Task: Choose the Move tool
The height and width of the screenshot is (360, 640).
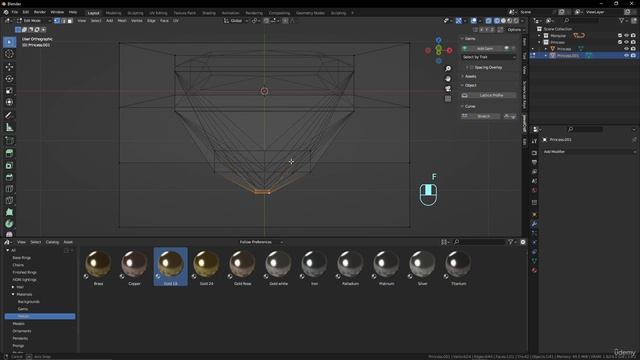Action: coord(9,67)
